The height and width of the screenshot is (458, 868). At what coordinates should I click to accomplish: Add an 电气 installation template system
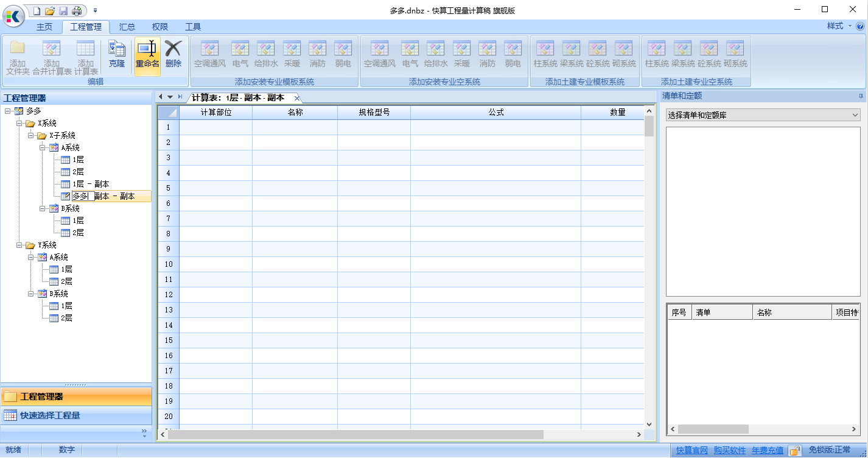pyautogui.click(x=239, y=55)
